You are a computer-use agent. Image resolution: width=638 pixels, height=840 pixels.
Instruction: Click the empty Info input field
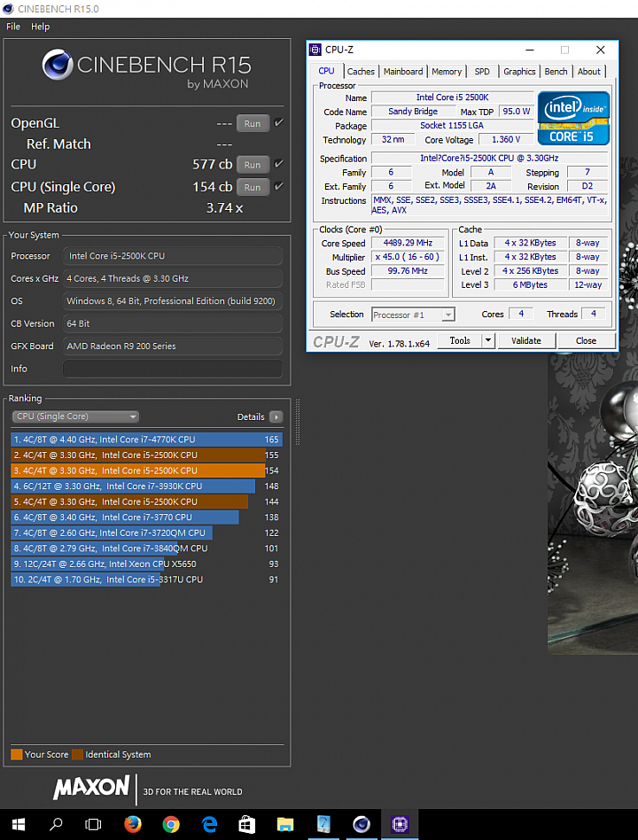tap(173, 369)
